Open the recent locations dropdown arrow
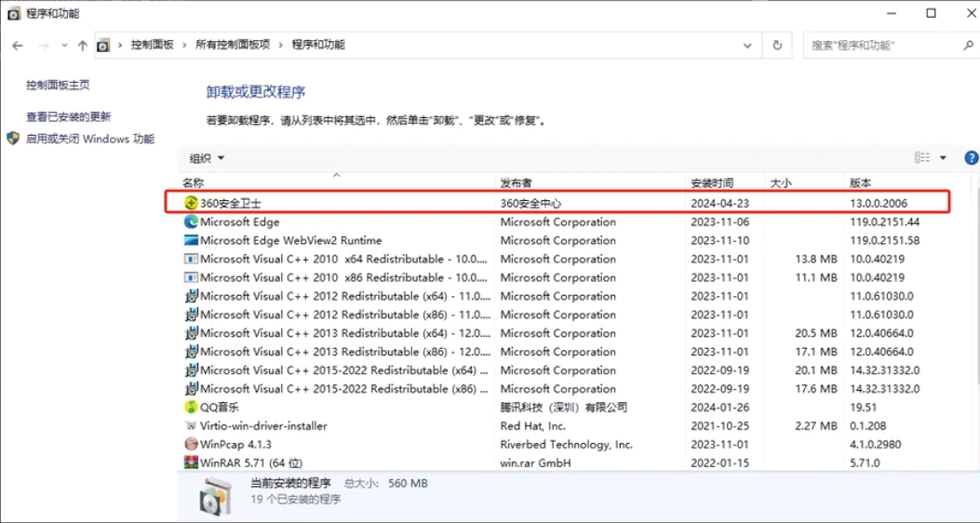This screenshot has height=523, width=980. tap(64, 45)
